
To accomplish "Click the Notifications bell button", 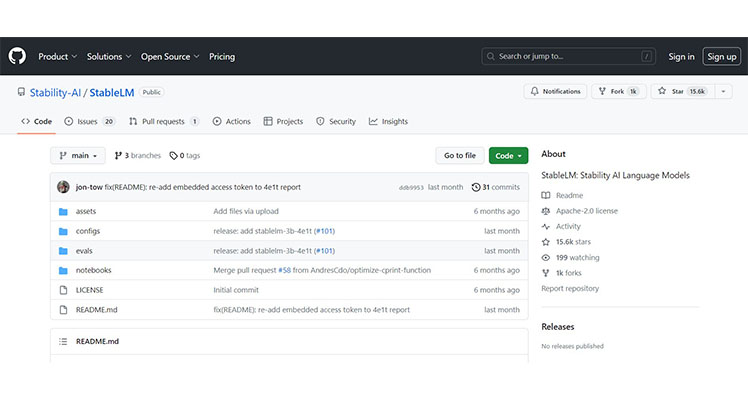I will (x=555, y=91).
